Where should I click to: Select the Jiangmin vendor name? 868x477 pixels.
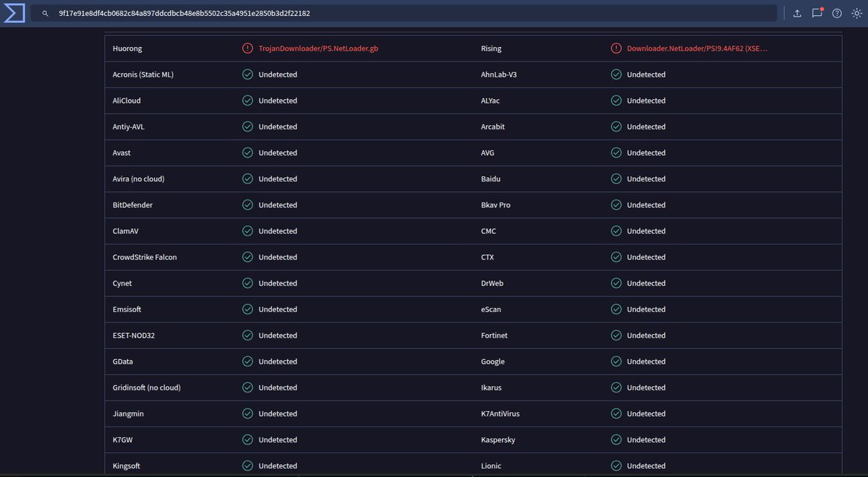click(x=128, y=413)
